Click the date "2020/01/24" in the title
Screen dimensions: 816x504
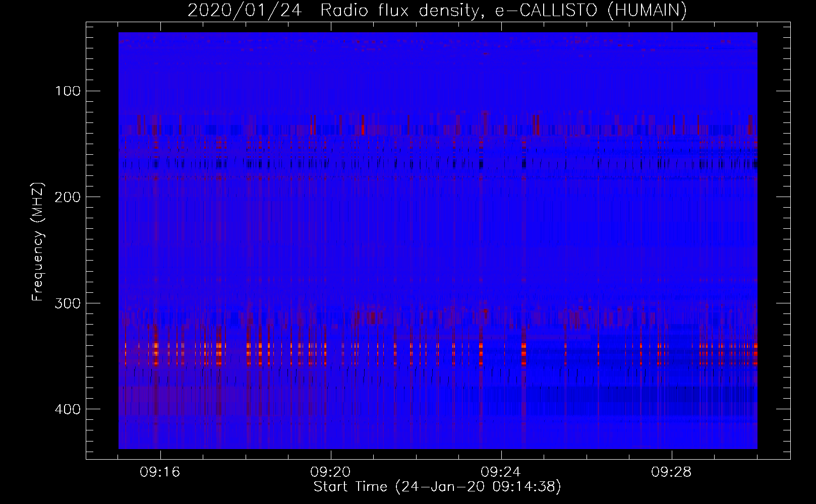pyautogui.click(x=245, y=11)
